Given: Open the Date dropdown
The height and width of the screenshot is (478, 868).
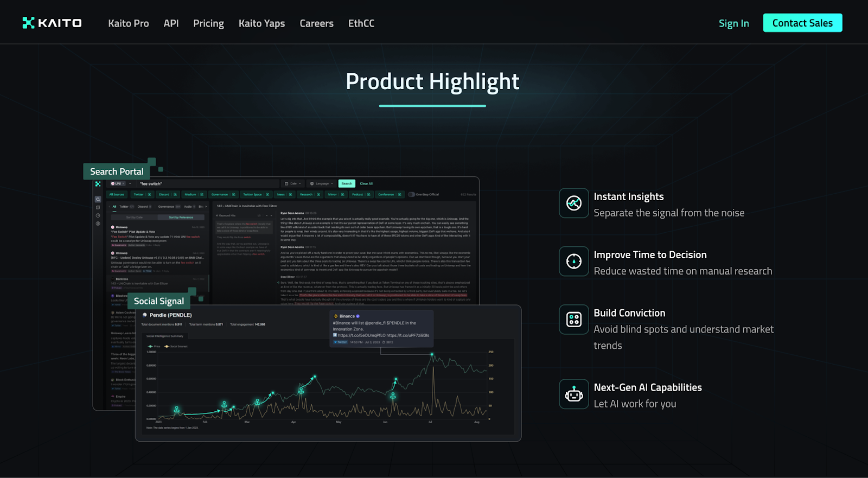Looking at the screenshot, I should [293, 183].
